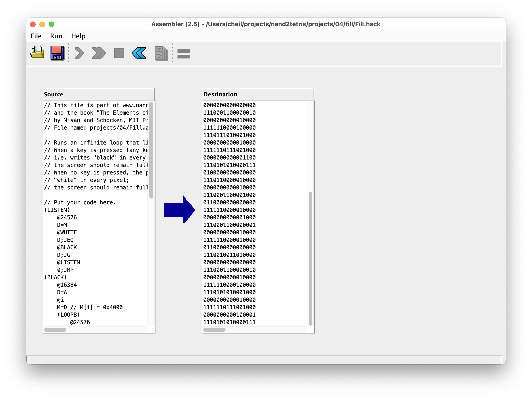Click the fast forward translation icon
The width and height of the screenshot is (532, 399).
[x=99, y=53]
